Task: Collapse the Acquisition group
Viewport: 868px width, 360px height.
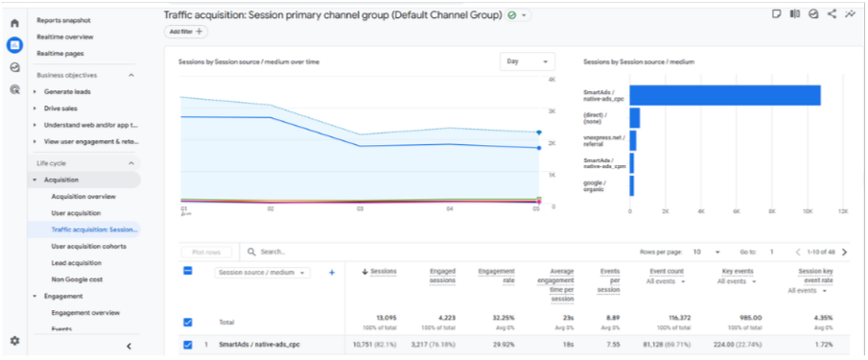Action: click(x=35, y=180)
